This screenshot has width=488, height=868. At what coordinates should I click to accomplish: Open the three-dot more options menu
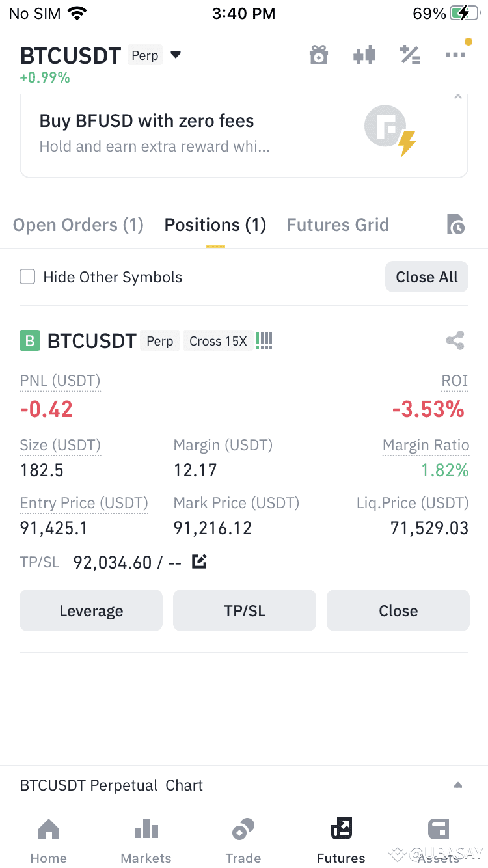pyautogui.click(x=455, y=55)
